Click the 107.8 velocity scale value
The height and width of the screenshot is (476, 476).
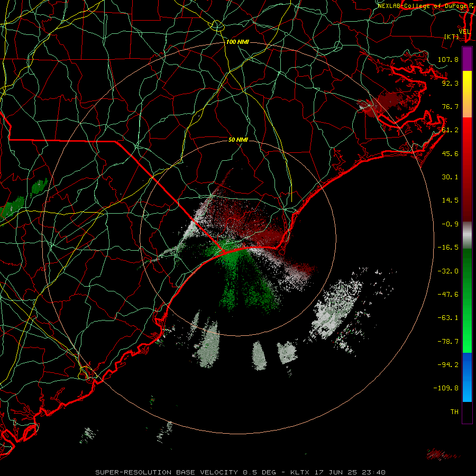pos(448,59)
